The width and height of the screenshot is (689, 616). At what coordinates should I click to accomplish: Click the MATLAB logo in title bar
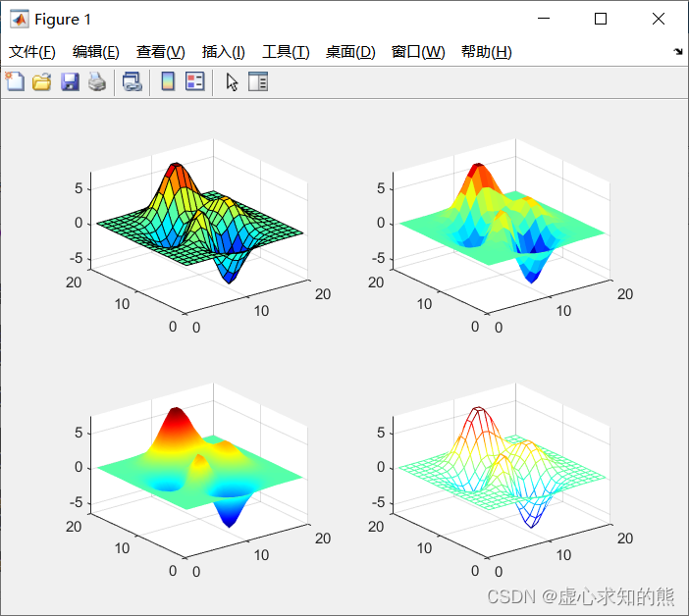point(19,19)
